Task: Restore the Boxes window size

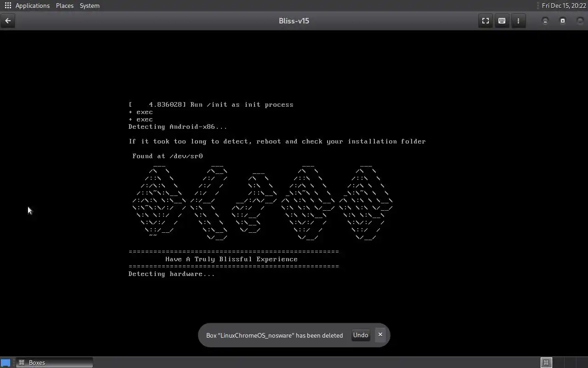Action: (563, 21)
